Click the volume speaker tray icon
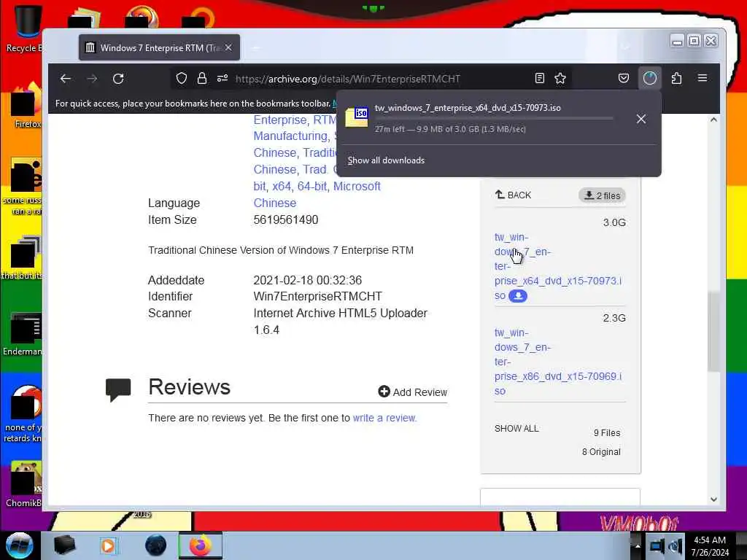Screen dimensions: 747x560 coord(676,546)
